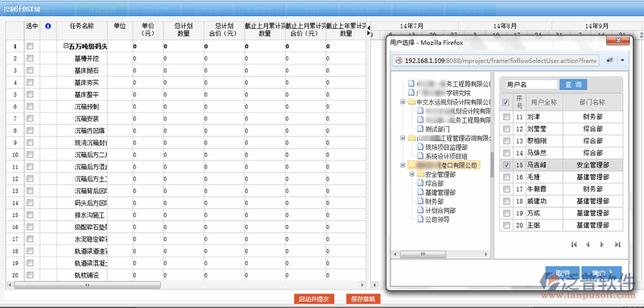
Task: Click the 查询 search button
Action: pyautogui.click(x=573, y=85)
